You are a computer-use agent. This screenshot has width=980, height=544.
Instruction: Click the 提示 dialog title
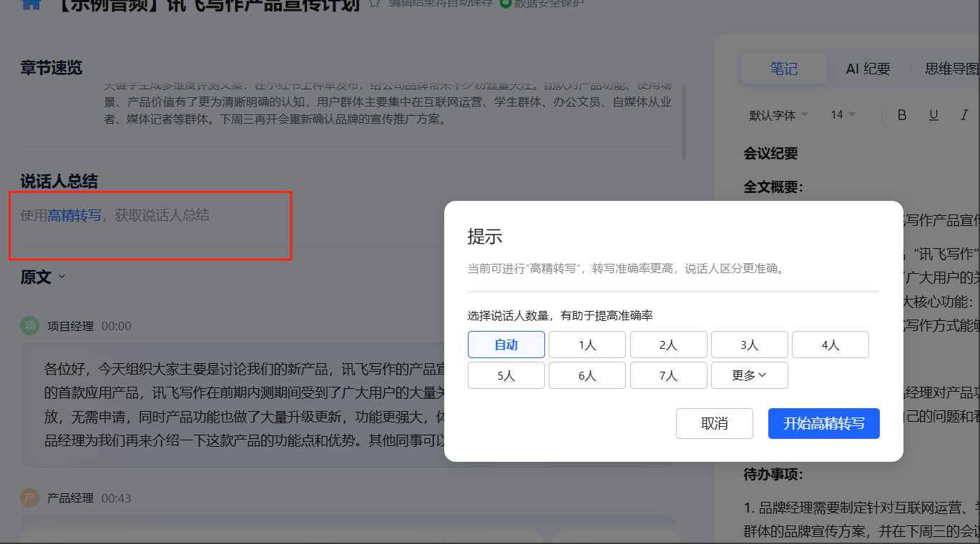pyautogui.click(x=485, y=237)
